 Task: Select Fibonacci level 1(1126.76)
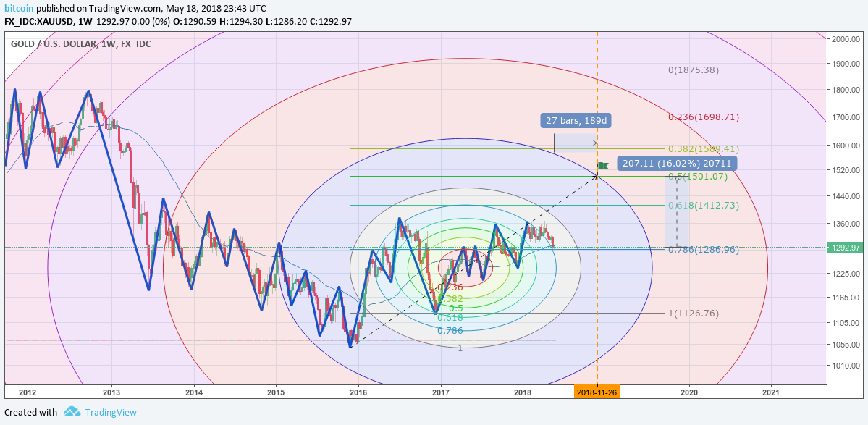click(x=693, y=314)
